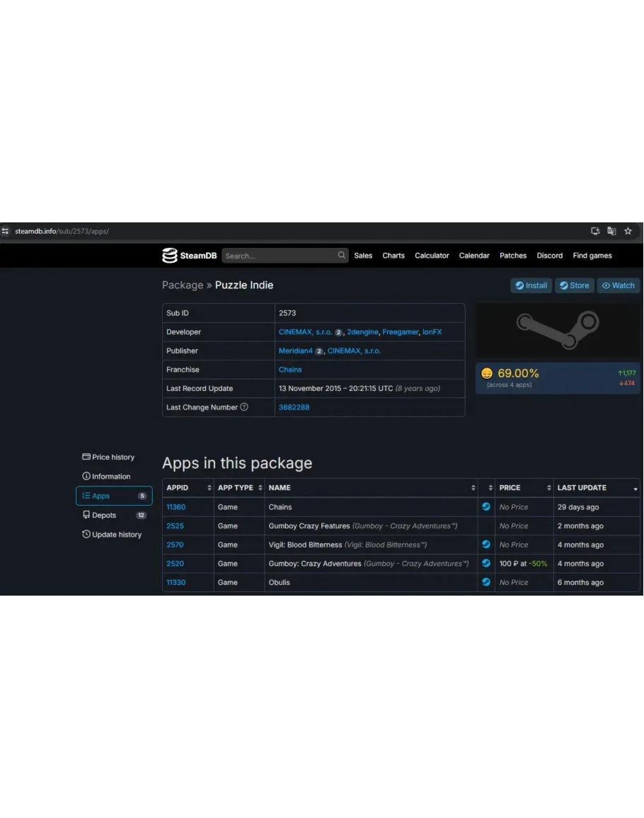Open app ID 11360 link
The width and height of the screenshot is (644, 818).
176,507
